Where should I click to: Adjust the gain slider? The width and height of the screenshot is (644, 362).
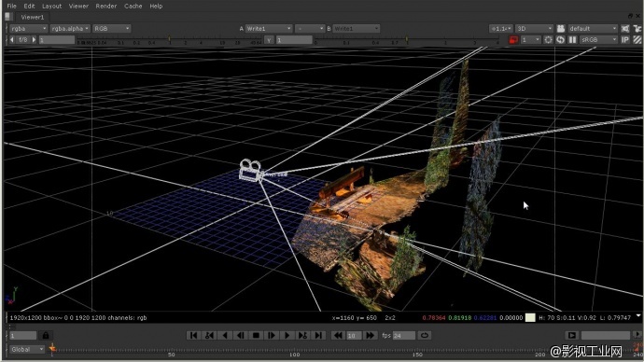[x=169, y=40]
